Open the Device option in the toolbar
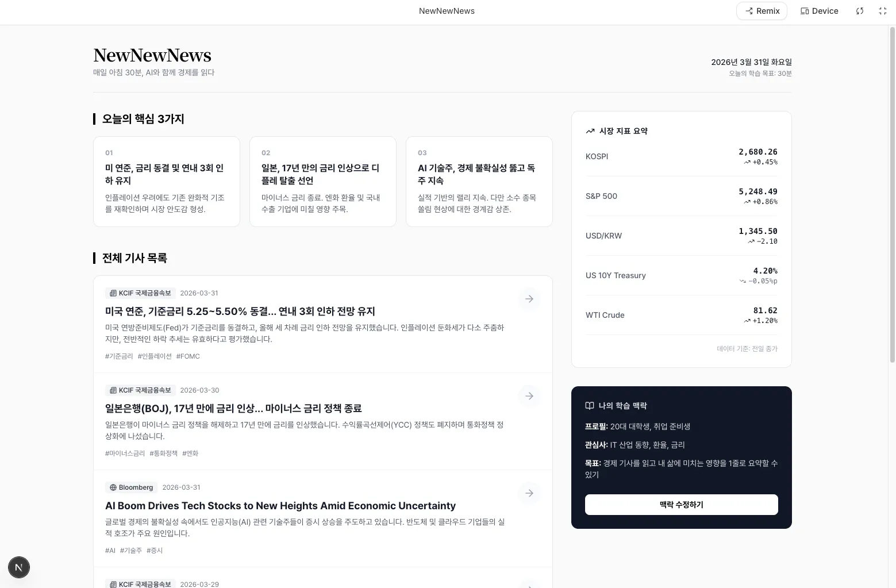The height and width of the screenshot is (588, 896). [818, 10]
